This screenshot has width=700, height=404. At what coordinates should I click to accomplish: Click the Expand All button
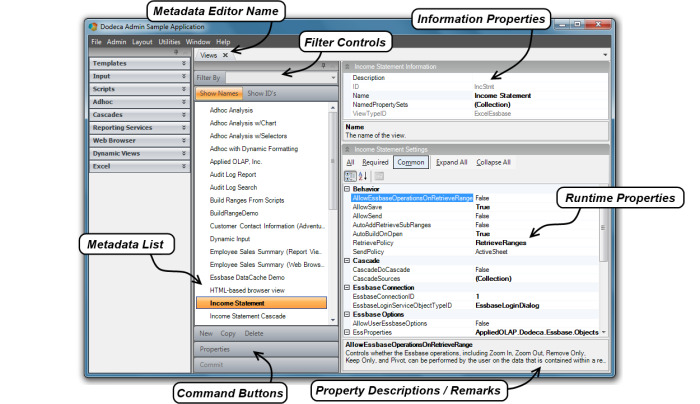pyautogui.click(x=451, y=162)
